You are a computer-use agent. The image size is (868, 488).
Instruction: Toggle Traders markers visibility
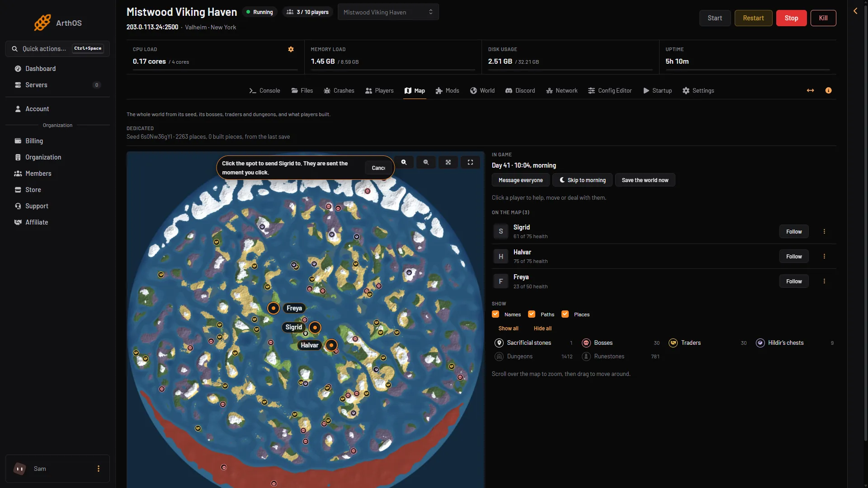click(708, 343)
